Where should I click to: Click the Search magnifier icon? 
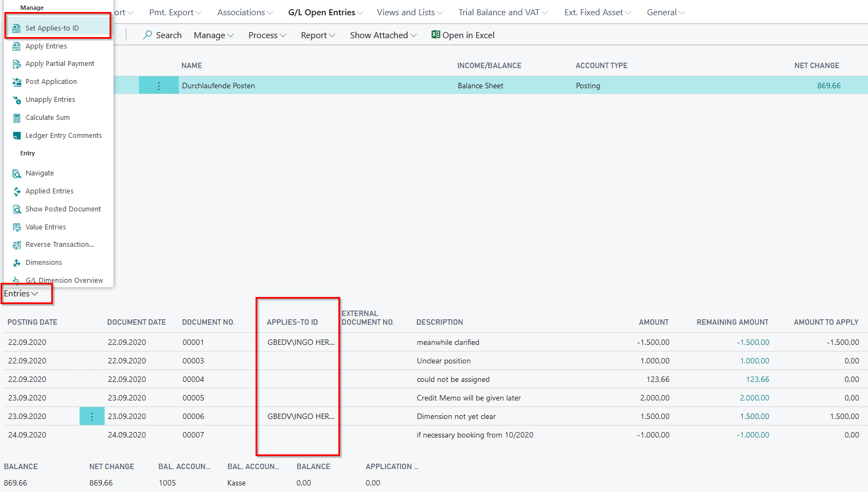(148, 35)
